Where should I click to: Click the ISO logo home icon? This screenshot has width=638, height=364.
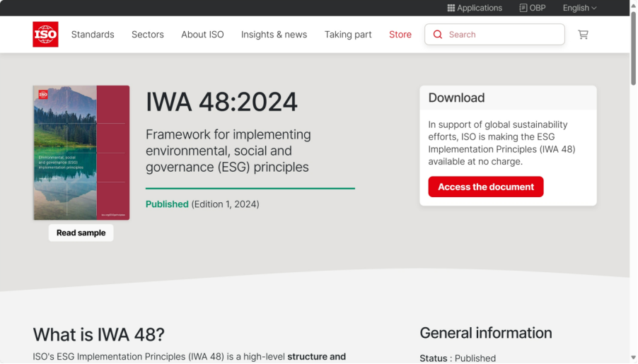click(45, 34)
